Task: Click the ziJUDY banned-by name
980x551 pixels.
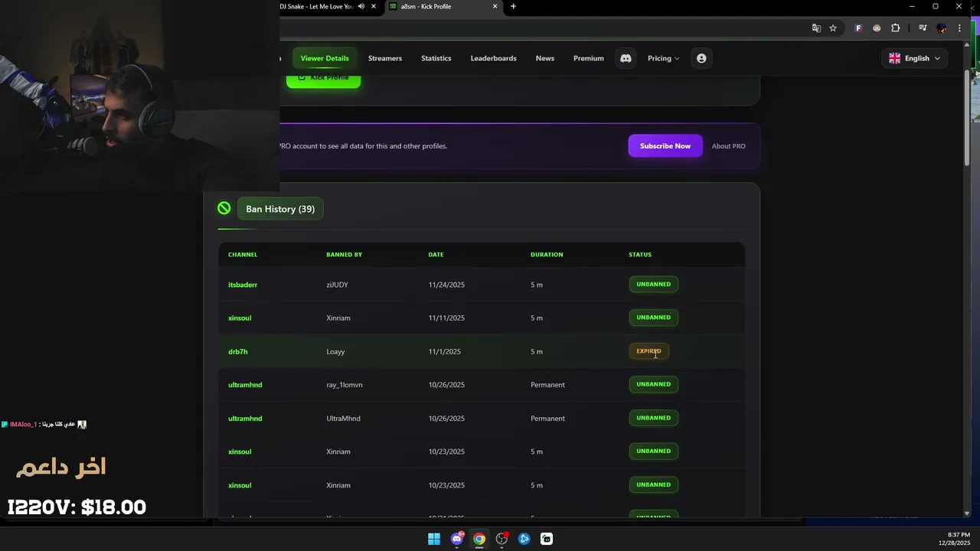Action: tap(337, 285)
